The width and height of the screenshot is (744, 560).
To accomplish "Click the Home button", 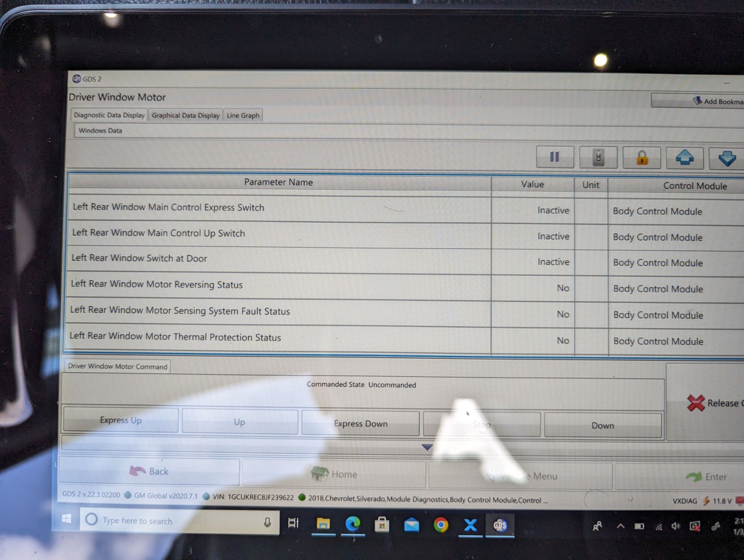I will click(x=334, y=474).
